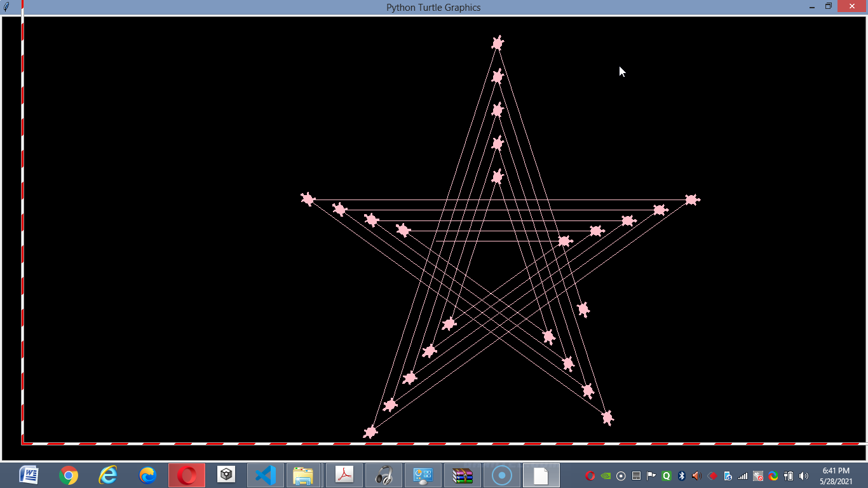Switch to the Opera browser in the taskbar
The image size is (868, 488).
pos(187,475)
